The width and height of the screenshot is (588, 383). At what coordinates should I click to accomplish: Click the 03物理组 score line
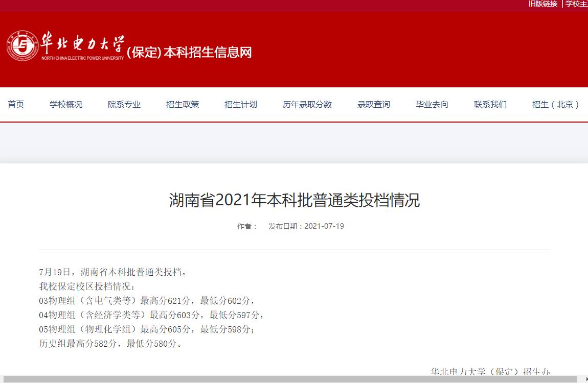(x=147, y=301)
